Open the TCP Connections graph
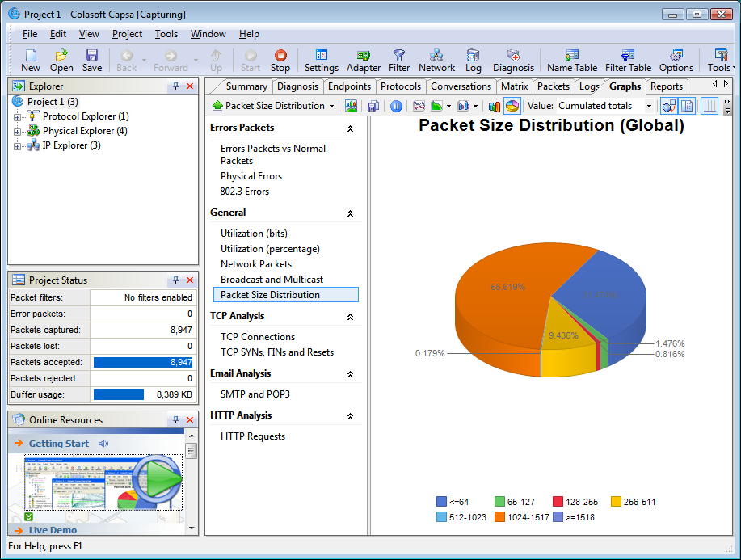 (258, 337)
